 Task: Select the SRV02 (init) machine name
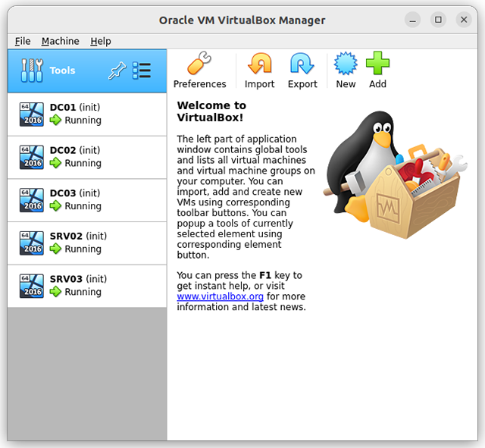point(78,236)
